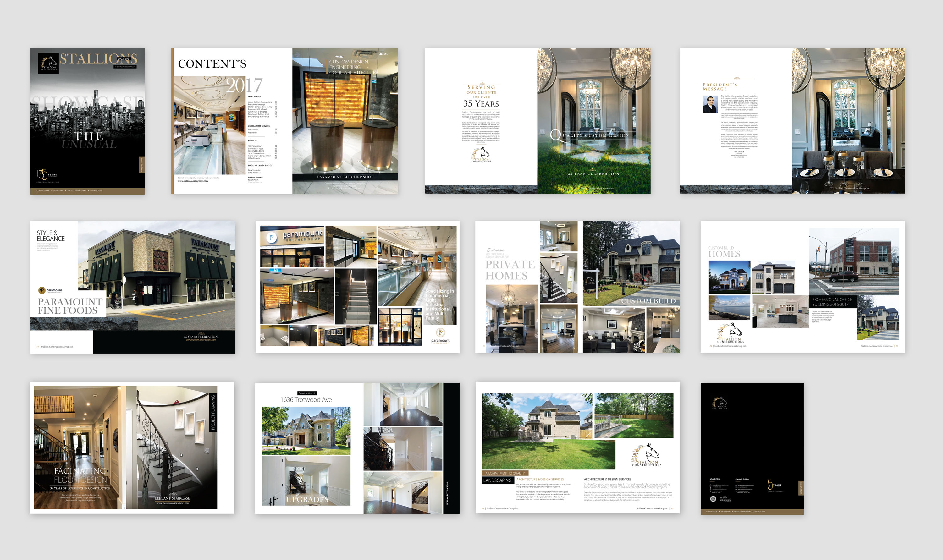Click the Elegant Staircase caption
The height and width of the screenshot is (560, 943).
[x=173, y=498]
